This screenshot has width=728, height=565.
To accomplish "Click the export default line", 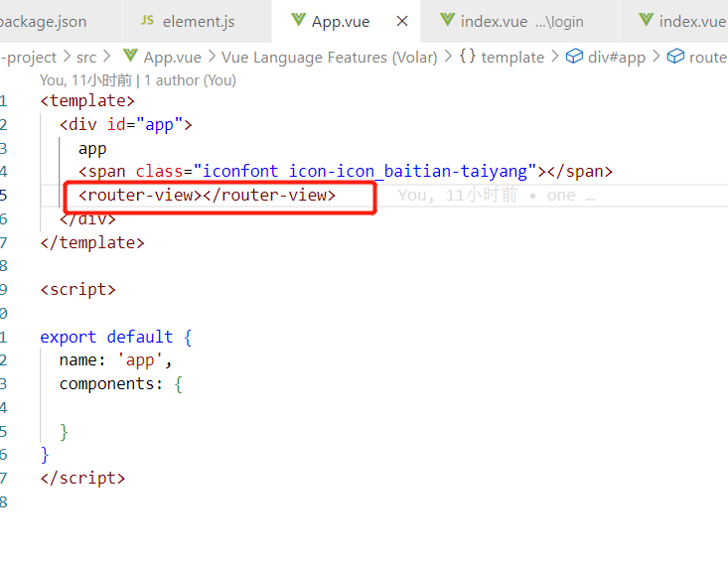I will tap(116, 337).
